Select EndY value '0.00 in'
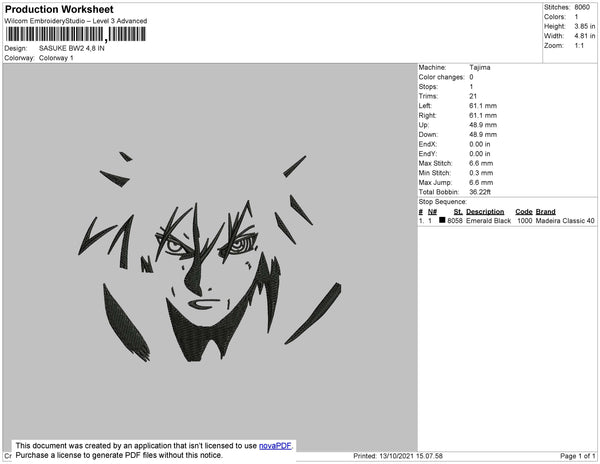This screenshot has width=600, height=464. tap(479, 154)
